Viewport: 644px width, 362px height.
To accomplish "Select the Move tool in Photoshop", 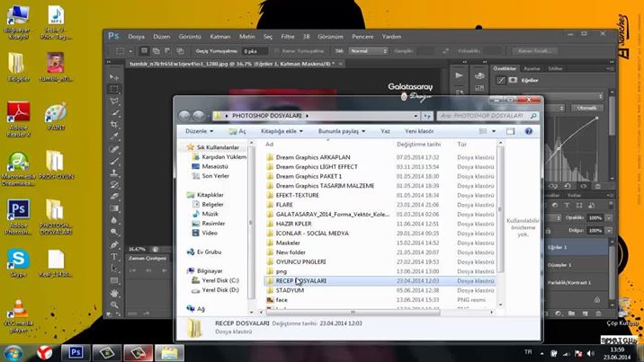I will coord(114,77).
